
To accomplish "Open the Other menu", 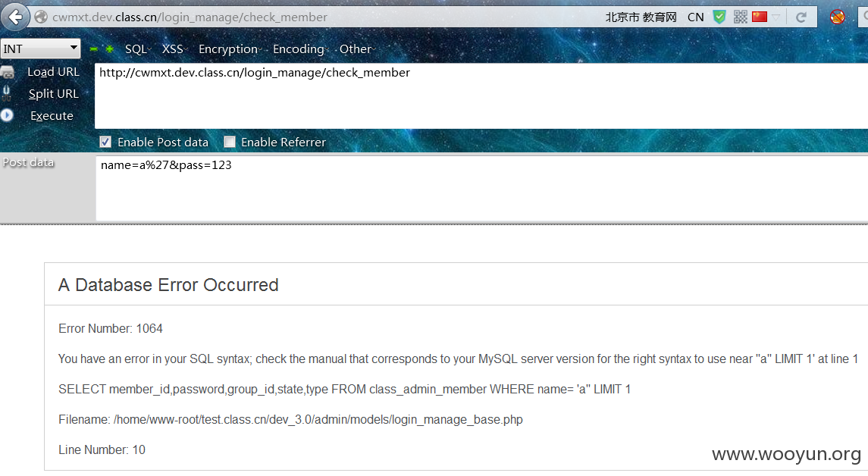I will (x=358, y=49).
